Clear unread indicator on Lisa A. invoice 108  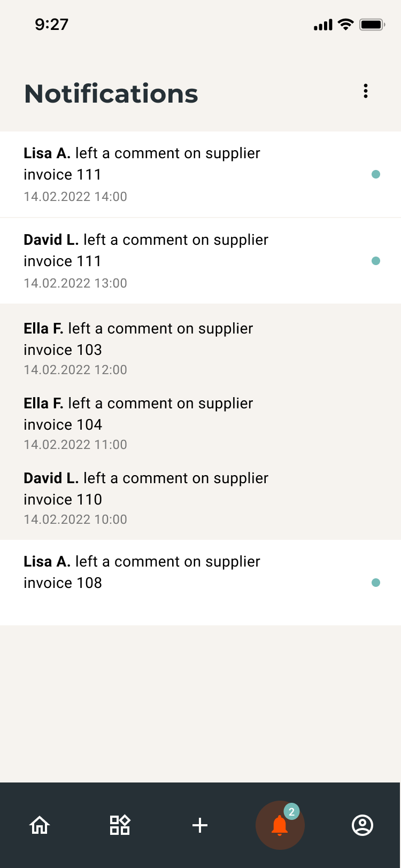376,583
